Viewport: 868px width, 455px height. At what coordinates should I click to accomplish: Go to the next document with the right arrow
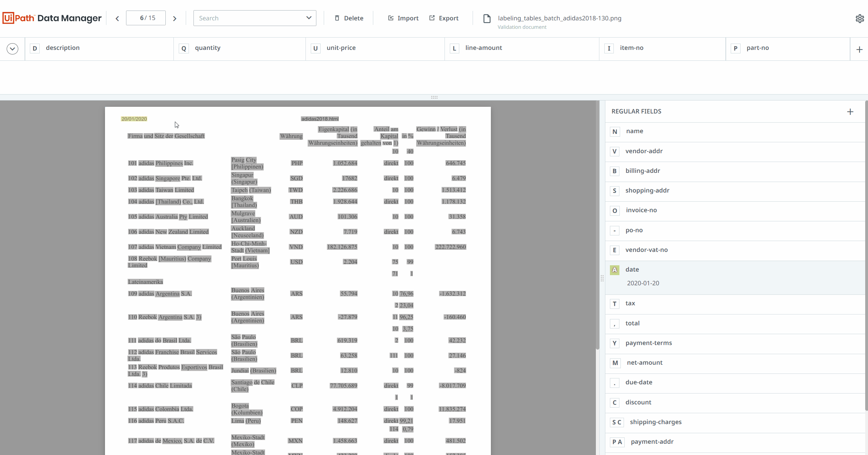[175, 18]
